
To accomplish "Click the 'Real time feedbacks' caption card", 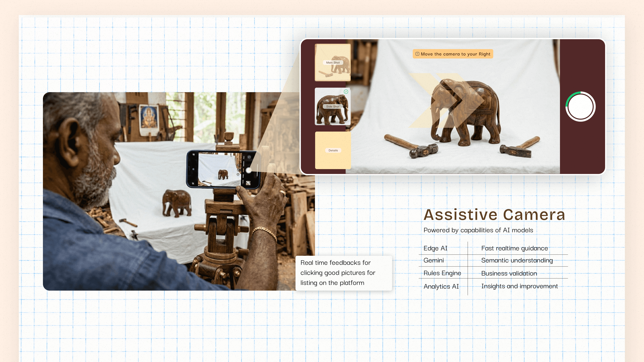I will [x=343, y=273].
